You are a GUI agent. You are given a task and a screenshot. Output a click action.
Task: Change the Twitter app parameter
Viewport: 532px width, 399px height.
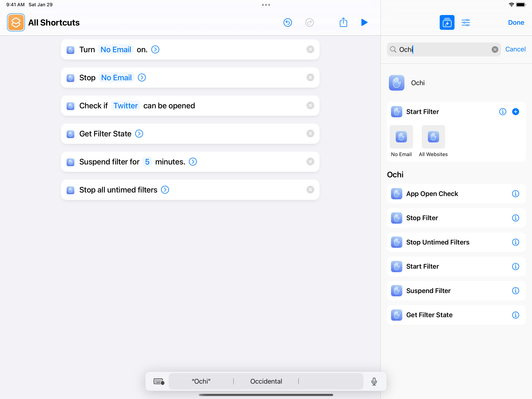(x=125, y=106)
